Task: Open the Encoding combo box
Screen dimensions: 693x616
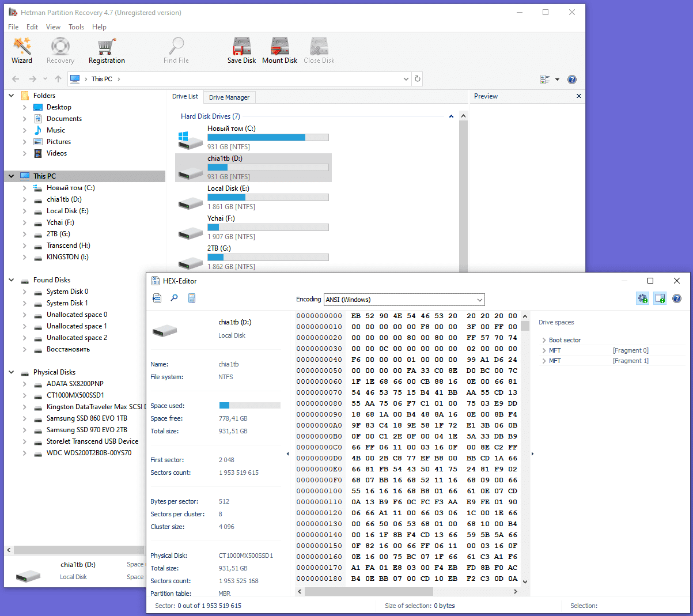Action: click(404, 300)
